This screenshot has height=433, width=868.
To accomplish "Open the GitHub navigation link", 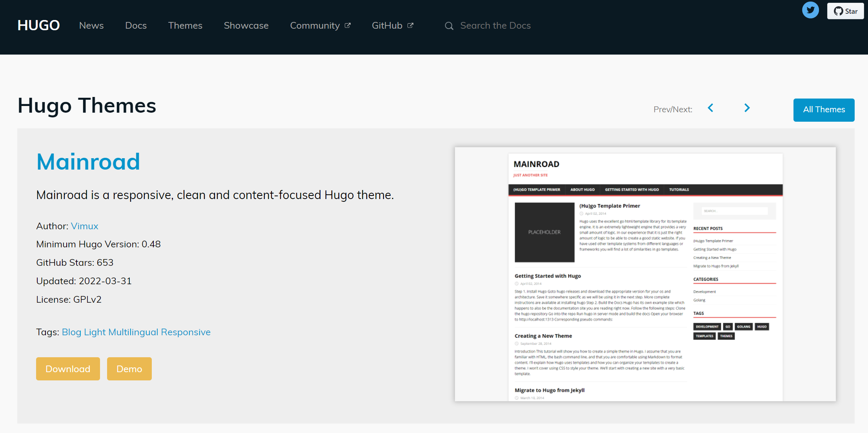I will click(393, 26).
